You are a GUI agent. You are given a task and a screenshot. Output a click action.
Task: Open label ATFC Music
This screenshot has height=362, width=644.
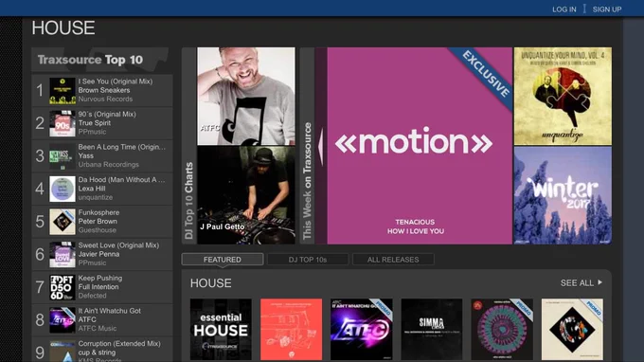tap(98, 328)
